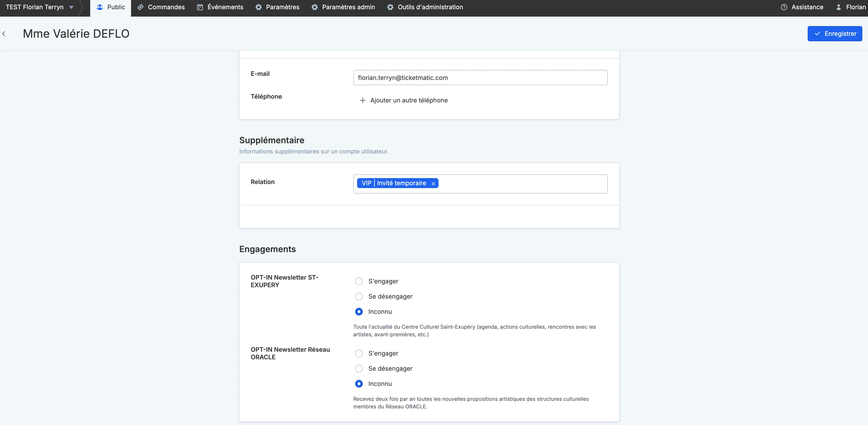Open the Commandes menu
This screenshot has width=868, height=425.
coord(161,7)
